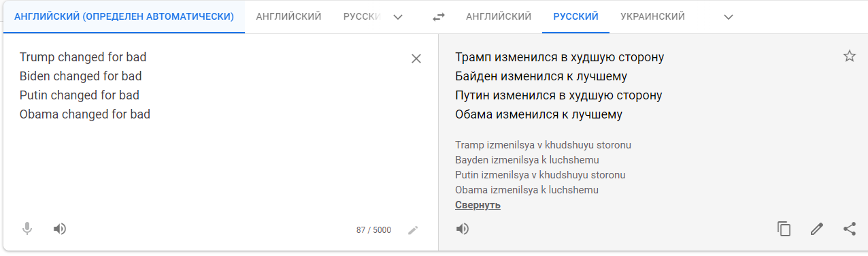Expand the target language list chevron
The width and height of the screenshot is (868, 256).
[729, 17]
